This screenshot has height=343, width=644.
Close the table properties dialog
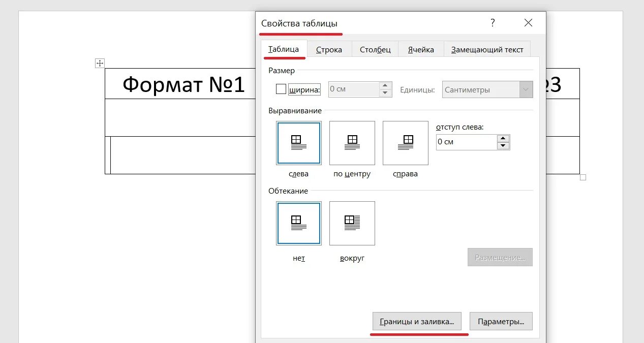529,23
